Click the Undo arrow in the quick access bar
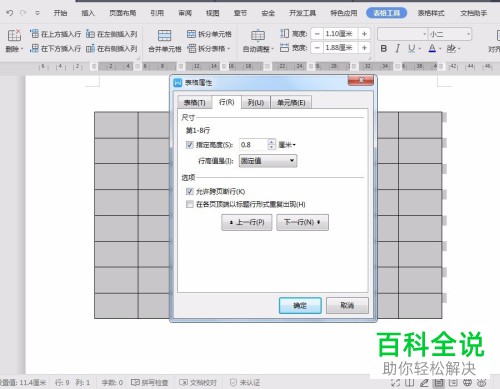 tap(10, 13)
